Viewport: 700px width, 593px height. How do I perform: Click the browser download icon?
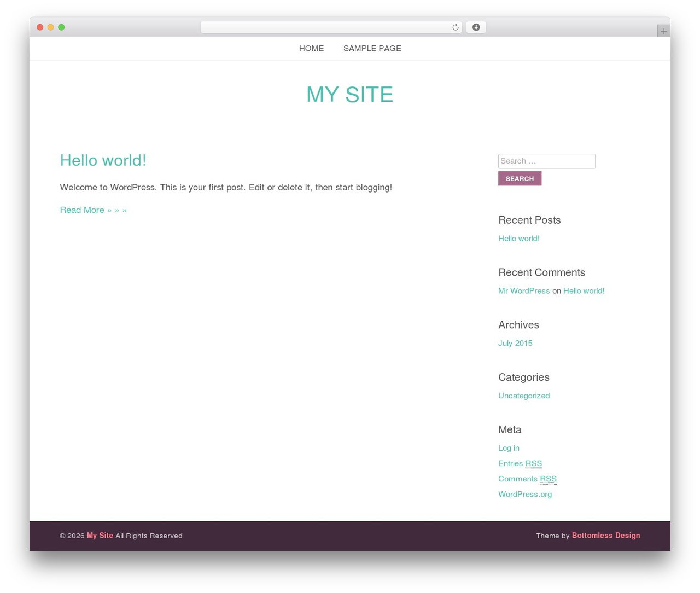pyautogui.click(x=476, y=27)
